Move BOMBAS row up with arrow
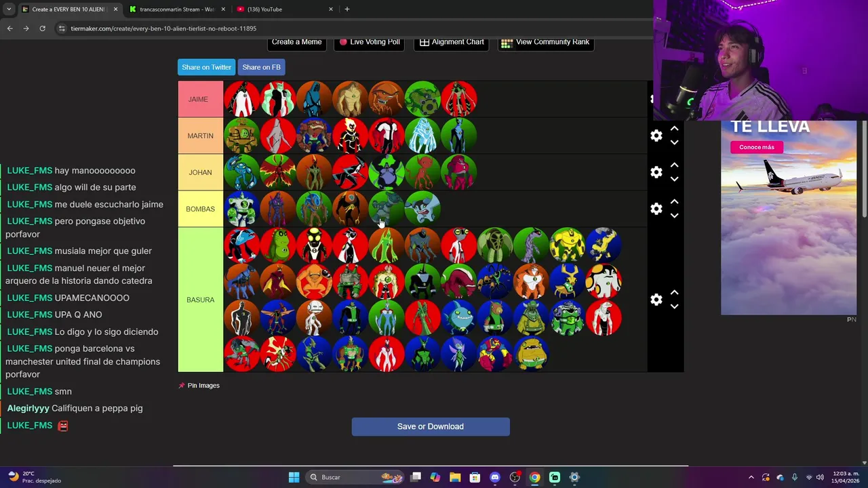Viewport: 868px width, 488px height. coord(674,202)
